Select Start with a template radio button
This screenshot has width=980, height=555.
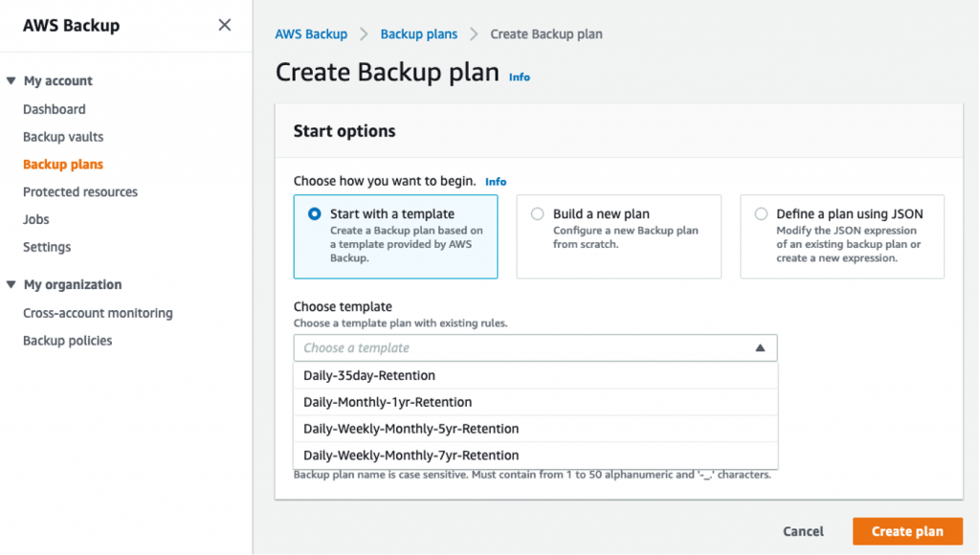coord(315,214)
